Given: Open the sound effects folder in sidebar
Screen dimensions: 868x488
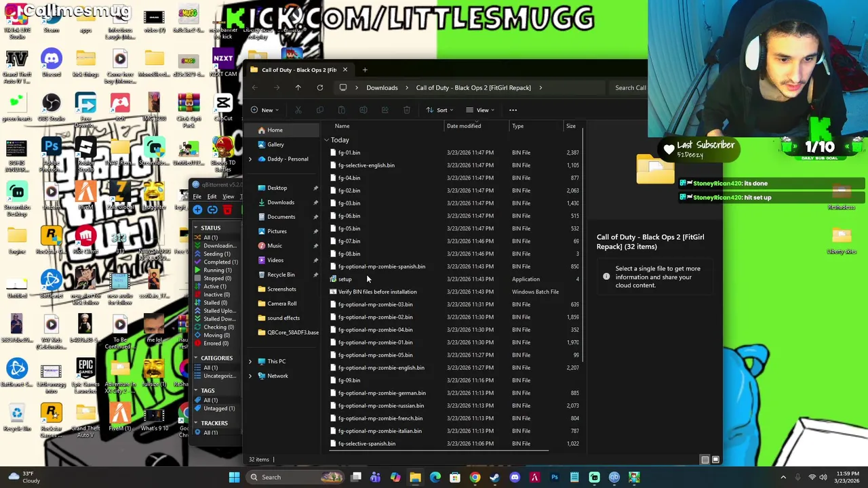Looking at the screenshot, I should [283, 318].
